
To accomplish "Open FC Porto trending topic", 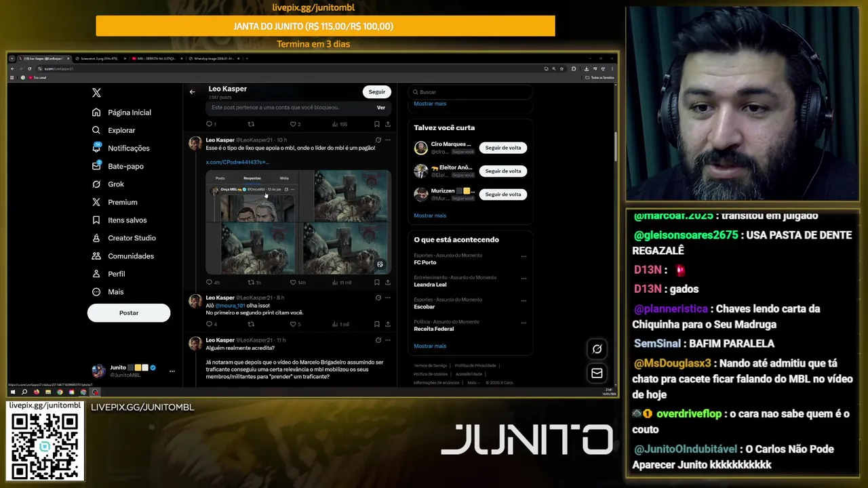I will click(425, 262).
